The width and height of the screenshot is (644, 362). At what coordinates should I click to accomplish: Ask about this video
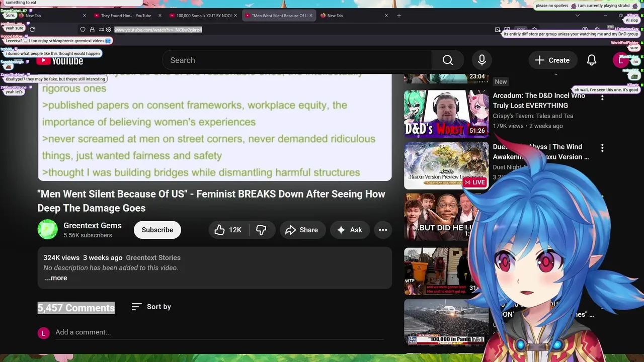coord(350,230)
